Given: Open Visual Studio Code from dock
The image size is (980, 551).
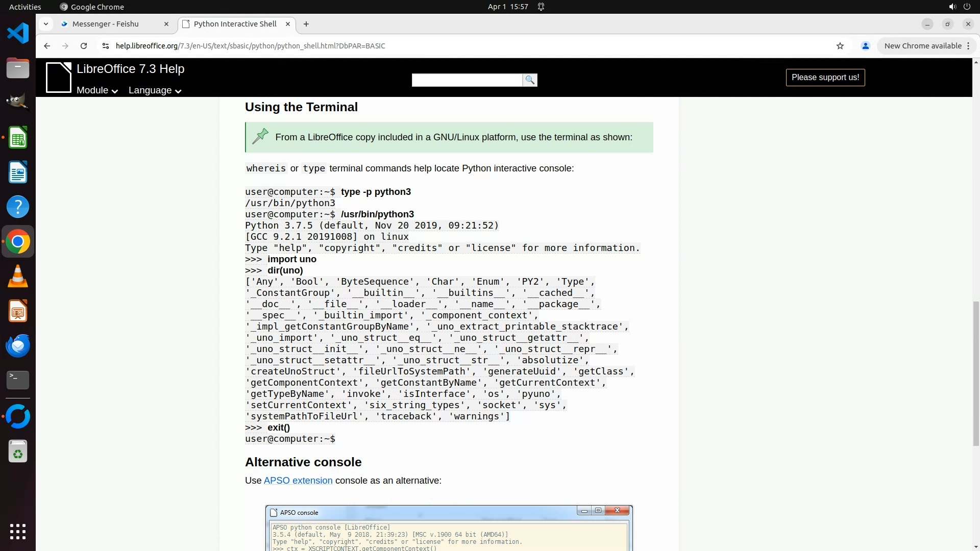Looking at the screenshot, I should click(18, 34).
